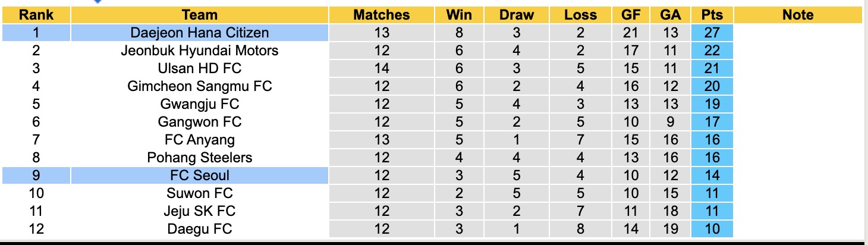Click the Loss column header

580,15
